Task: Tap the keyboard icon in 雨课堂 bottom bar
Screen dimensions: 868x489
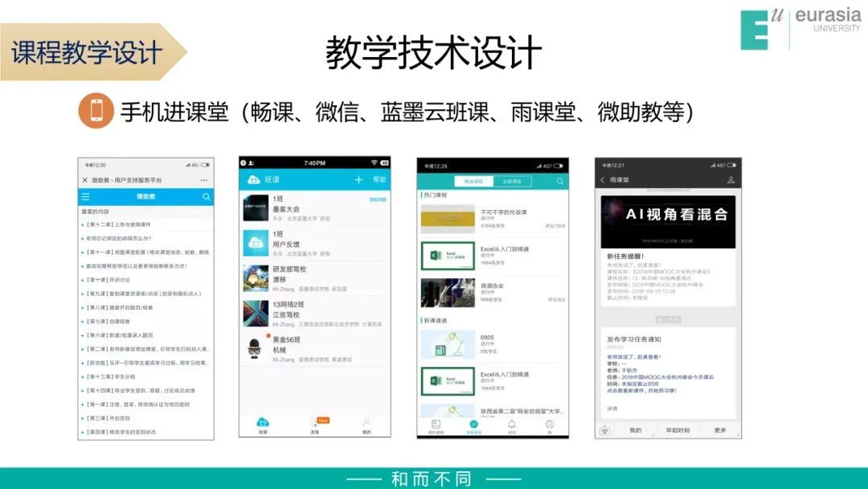Action: pos(604,430)
